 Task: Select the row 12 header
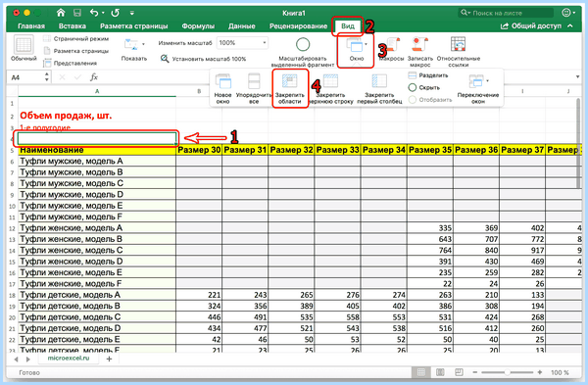point(12,228)
